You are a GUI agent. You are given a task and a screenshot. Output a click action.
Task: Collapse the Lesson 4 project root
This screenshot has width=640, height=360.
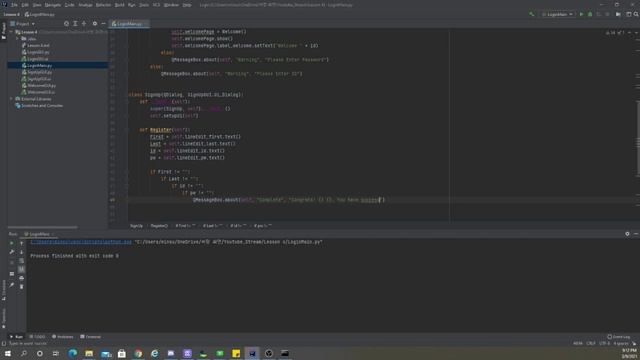tap(11, 32)
